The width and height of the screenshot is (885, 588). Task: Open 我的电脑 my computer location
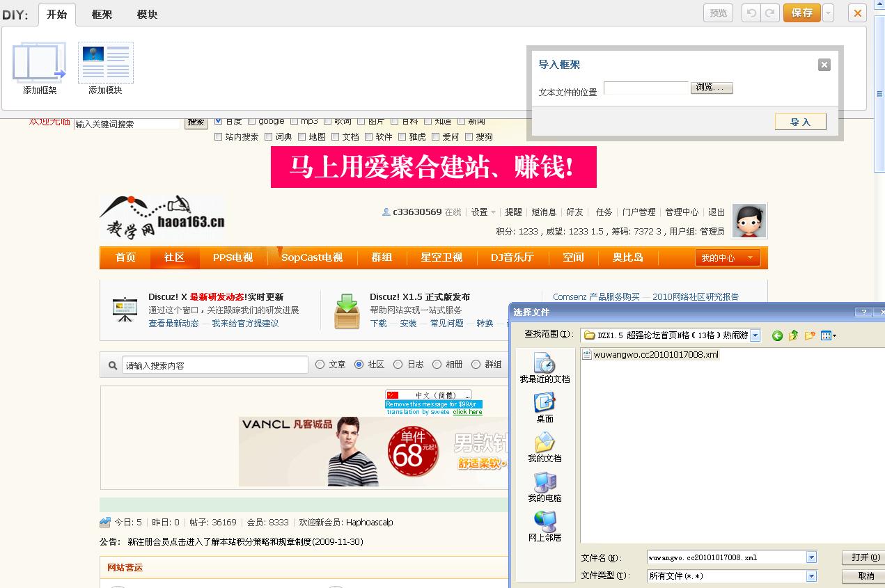(545, 487)
